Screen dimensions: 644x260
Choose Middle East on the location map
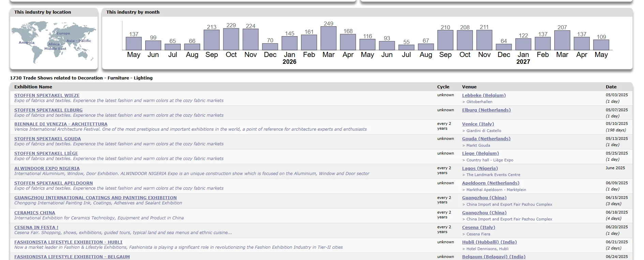tap(55, 48)
